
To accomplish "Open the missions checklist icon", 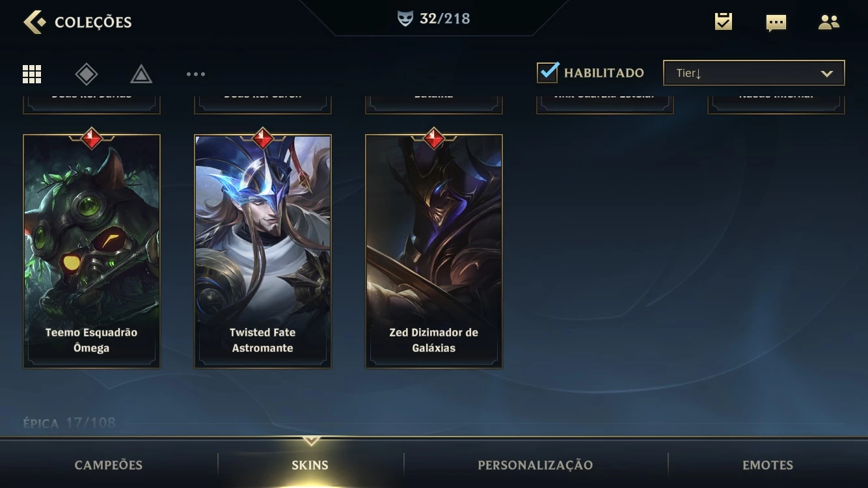I will [724, 21].
